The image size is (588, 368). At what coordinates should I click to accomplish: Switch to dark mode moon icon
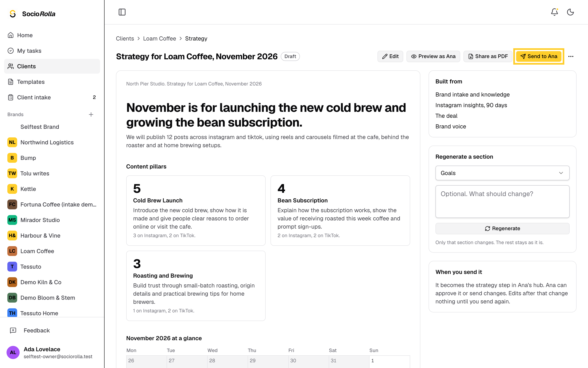tap(570, 12)
